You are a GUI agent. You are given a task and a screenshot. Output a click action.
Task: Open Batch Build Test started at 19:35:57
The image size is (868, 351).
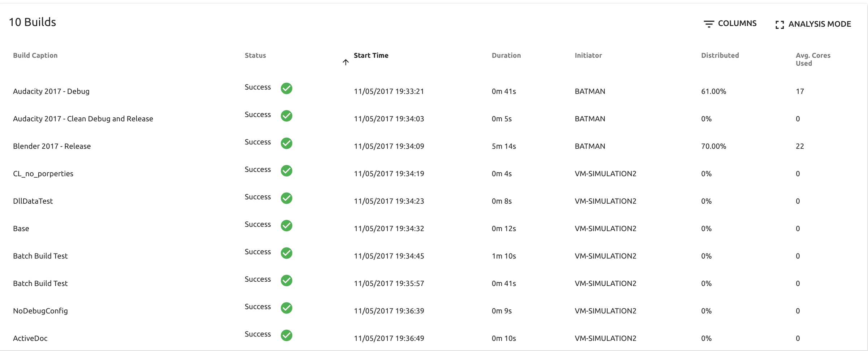[x=40, y=283]
